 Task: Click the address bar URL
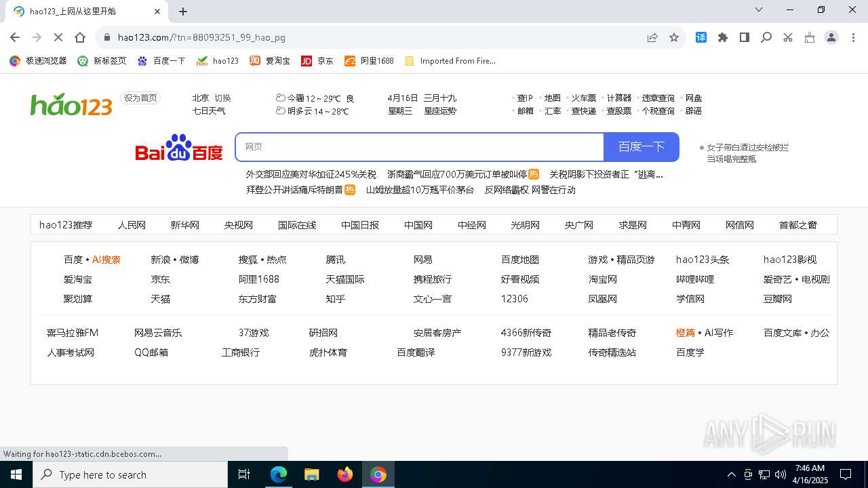click(201, 38)
